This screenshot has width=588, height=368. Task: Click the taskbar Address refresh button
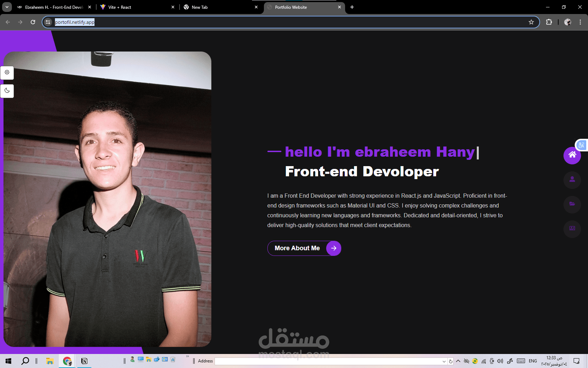pyautogui.click(x=451, y=361)
